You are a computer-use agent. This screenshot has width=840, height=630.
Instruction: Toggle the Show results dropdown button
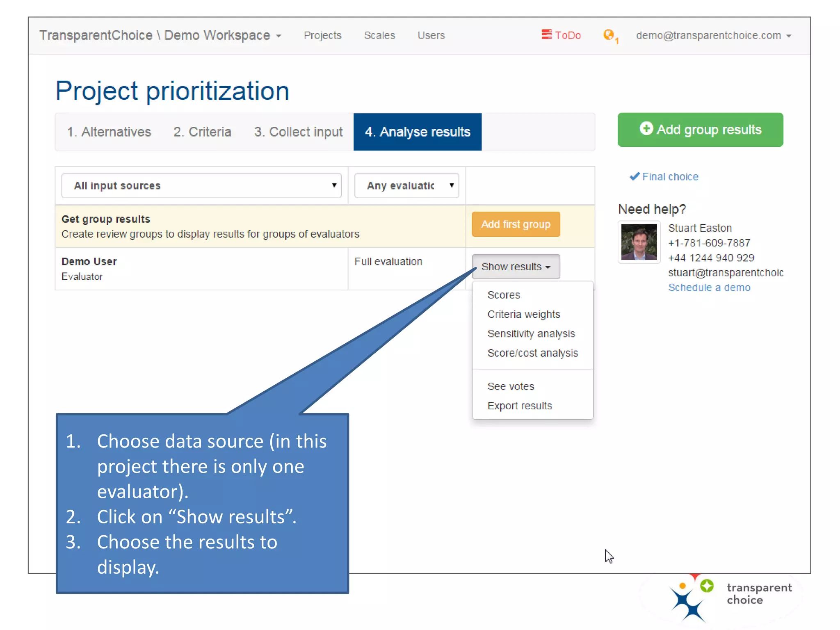point(515,267)
